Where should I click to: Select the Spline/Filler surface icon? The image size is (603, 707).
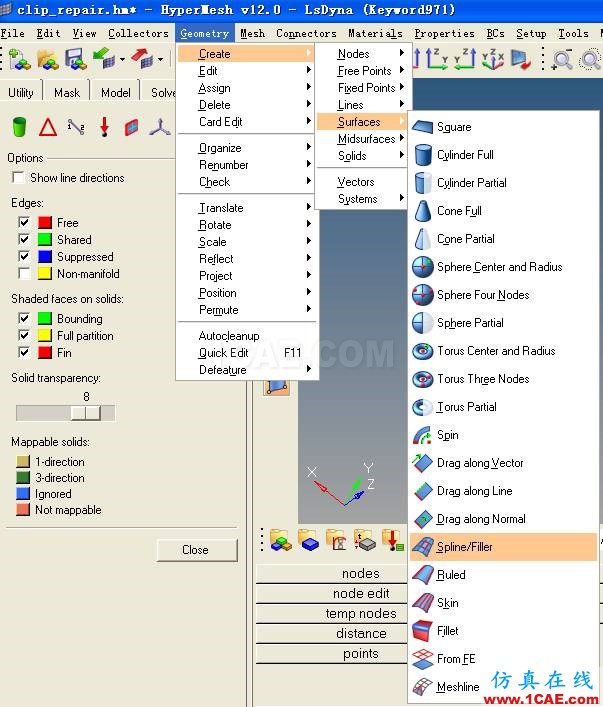click(423, 546)
